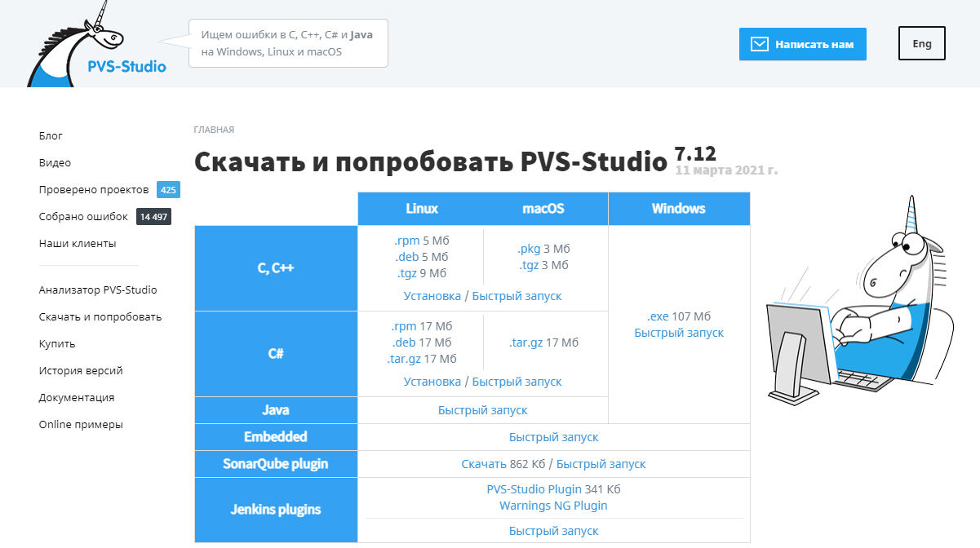Open SonarQube plugin Быстрый запуск link
The image size is (980, 548).
point(601,464)
